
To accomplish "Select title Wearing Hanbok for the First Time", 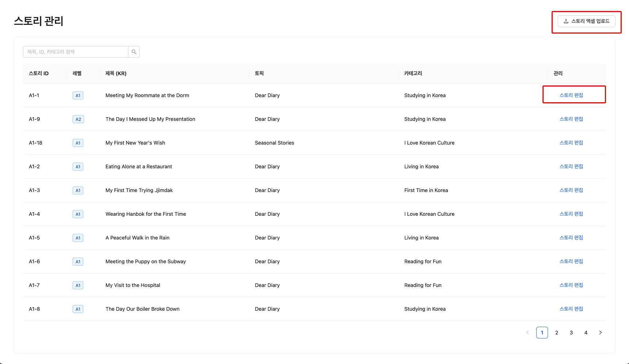I will coord(146,214).
